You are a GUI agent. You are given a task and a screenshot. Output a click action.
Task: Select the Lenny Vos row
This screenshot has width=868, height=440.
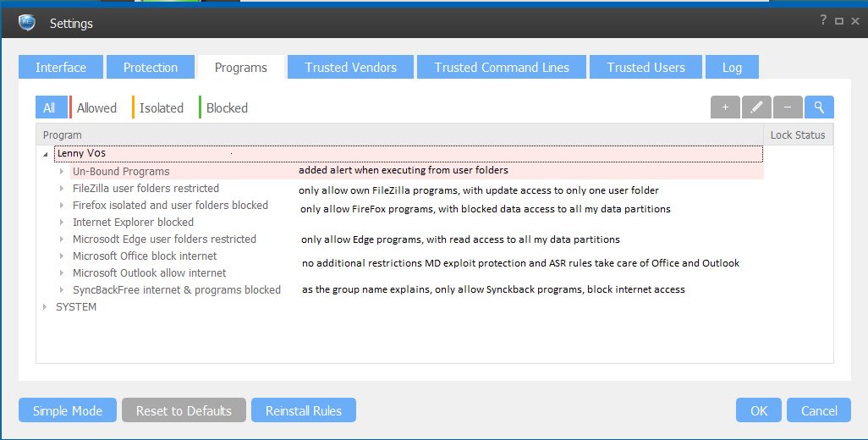pos(409,154)
